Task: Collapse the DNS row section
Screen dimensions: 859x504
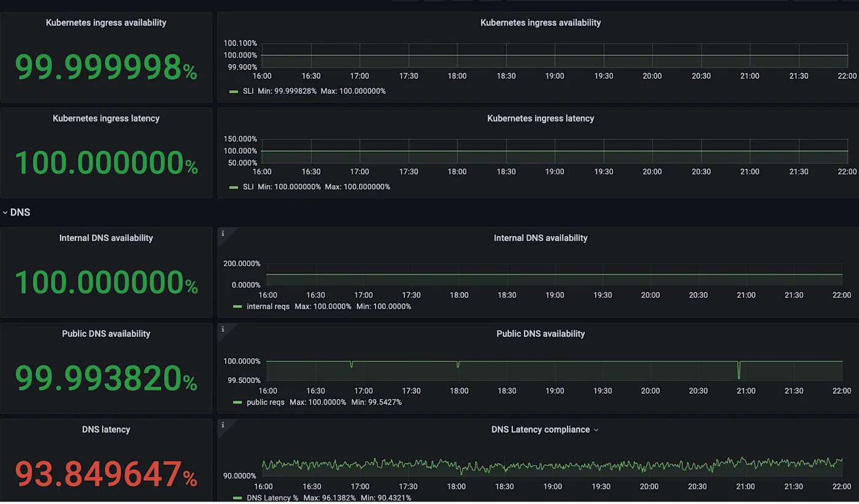Action: coord(16,212)
